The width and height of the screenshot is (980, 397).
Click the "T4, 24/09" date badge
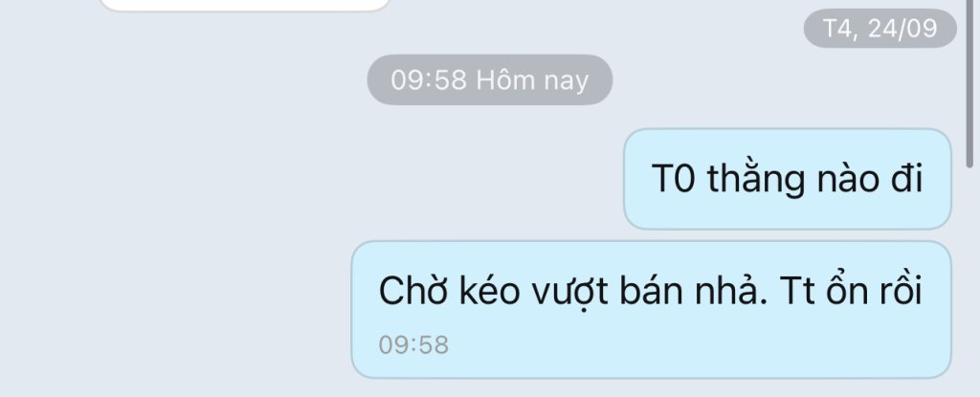(x=880, y=28)
